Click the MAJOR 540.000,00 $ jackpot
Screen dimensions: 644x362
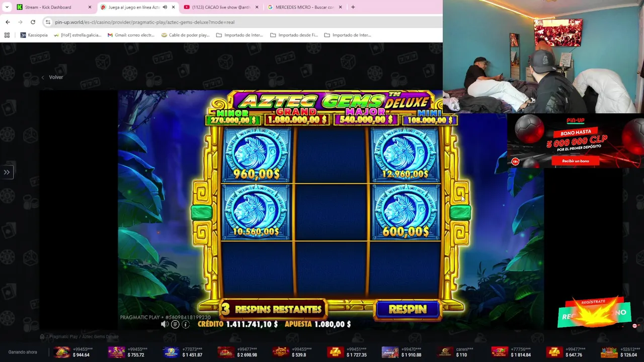tap(365, 117)
